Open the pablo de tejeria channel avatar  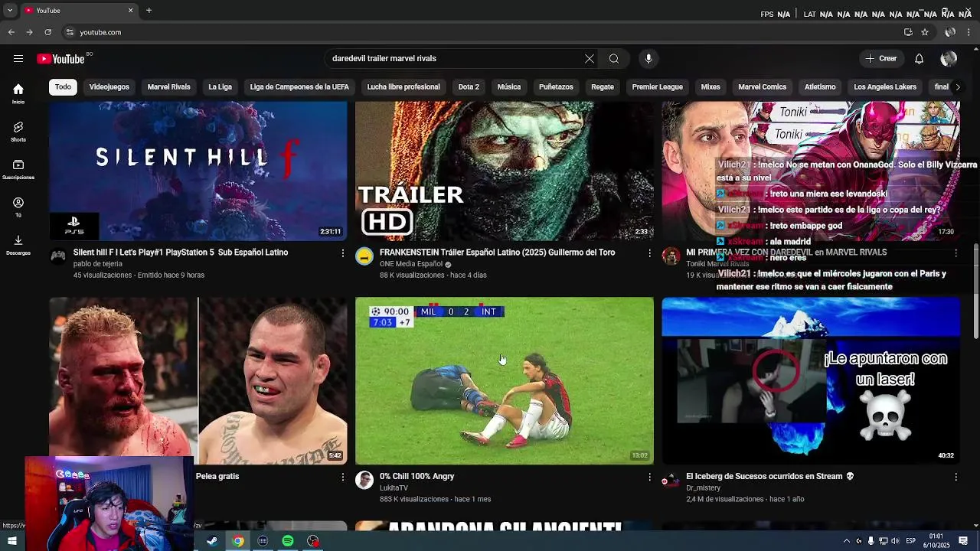(58, 256)
